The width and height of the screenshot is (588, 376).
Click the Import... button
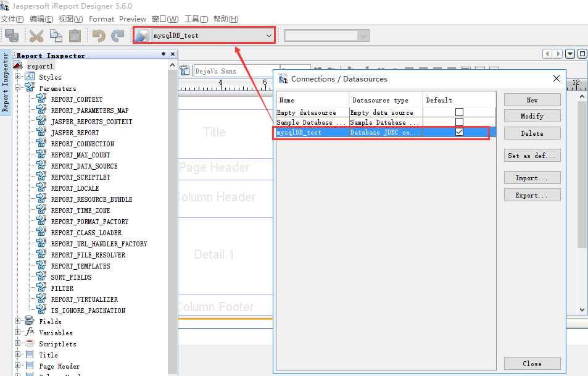pyautogui.click(x=532, y=178)
